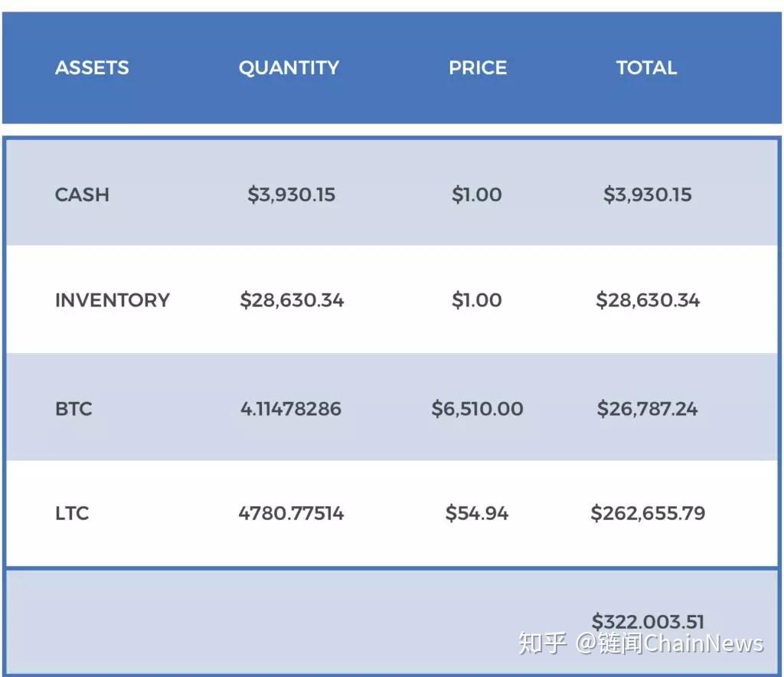784x677 pixels.
Task: Select the PRICE column header
Action: 478,67
